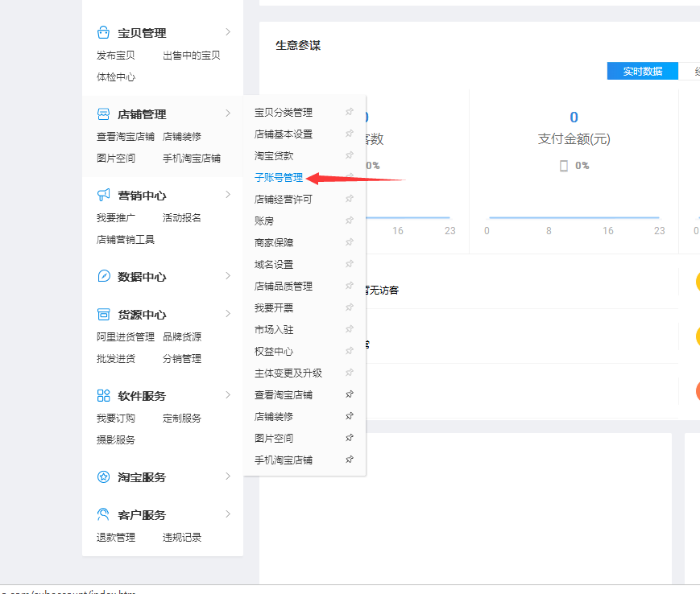This screenshot has width=700, height=594.
Task: Click the 支付金额 value zero
Action: (x=574, y=118)
